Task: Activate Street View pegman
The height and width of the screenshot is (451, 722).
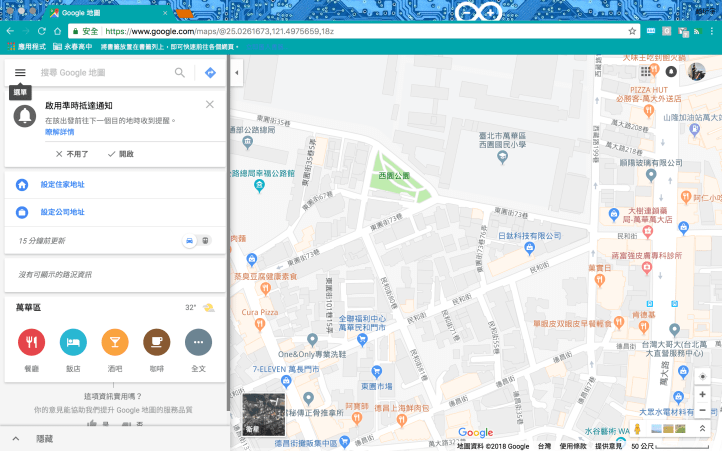Action: [637, 429]
